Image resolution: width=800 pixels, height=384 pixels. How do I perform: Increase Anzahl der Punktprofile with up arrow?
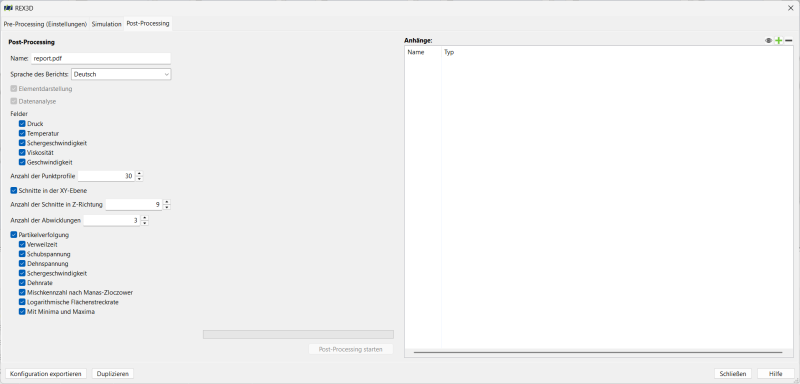coord(140,173)
